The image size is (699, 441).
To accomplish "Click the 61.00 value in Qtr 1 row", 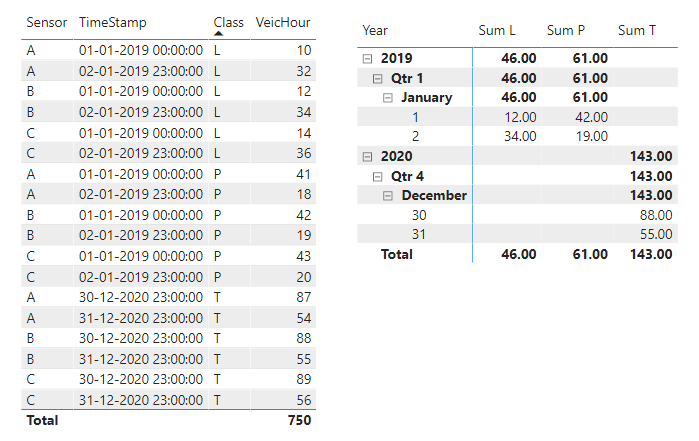I will click(590, 78).
